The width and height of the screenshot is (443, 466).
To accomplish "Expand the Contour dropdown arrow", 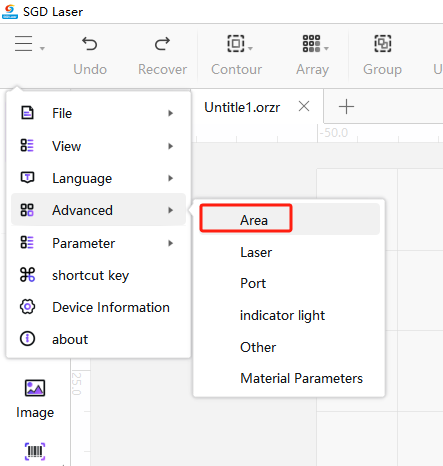I will (x=251, y=49).
